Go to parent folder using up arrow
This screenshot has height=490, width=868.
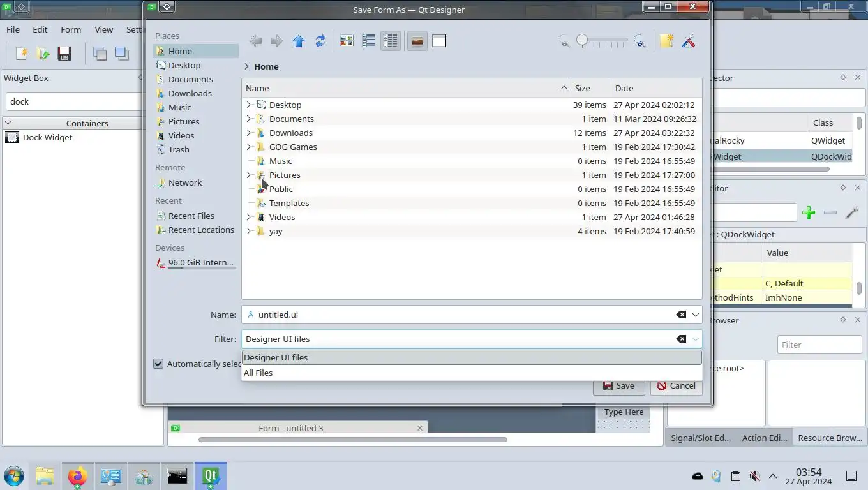coord(299,41)
